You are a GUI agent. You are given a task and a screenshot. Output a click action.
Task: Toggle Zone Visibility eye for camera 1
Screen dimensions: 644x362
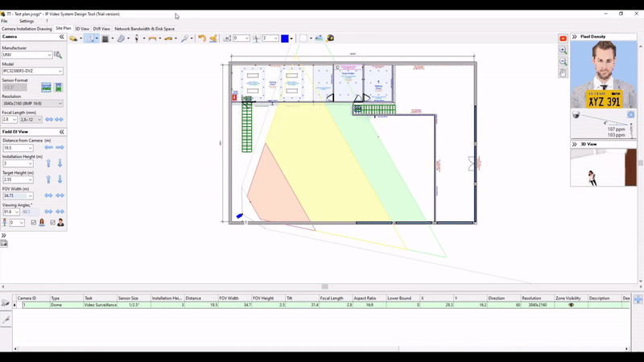click(x=571, y=305)
